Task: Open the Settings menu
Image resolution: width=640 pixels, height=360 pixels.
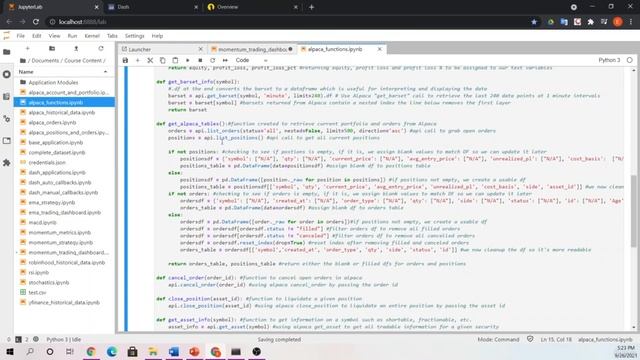Action: click(135, 36)
